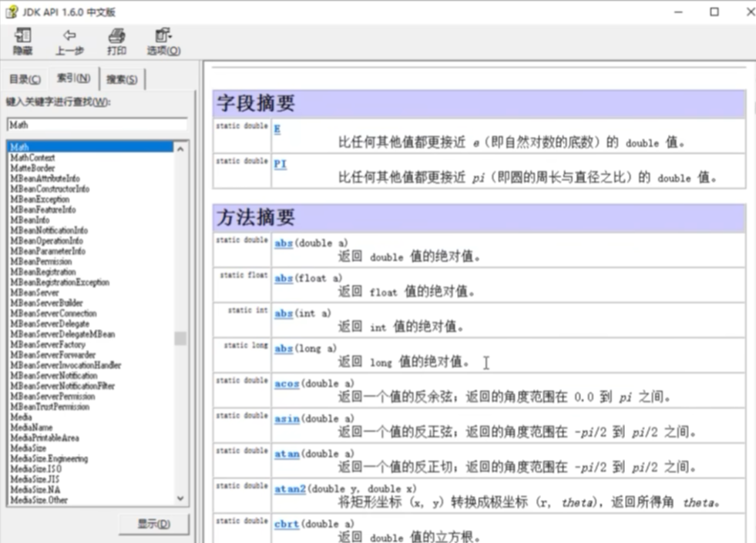Switch to the 搜索(S) search tab
Screen dimensions: 756x543
(122, 79)
